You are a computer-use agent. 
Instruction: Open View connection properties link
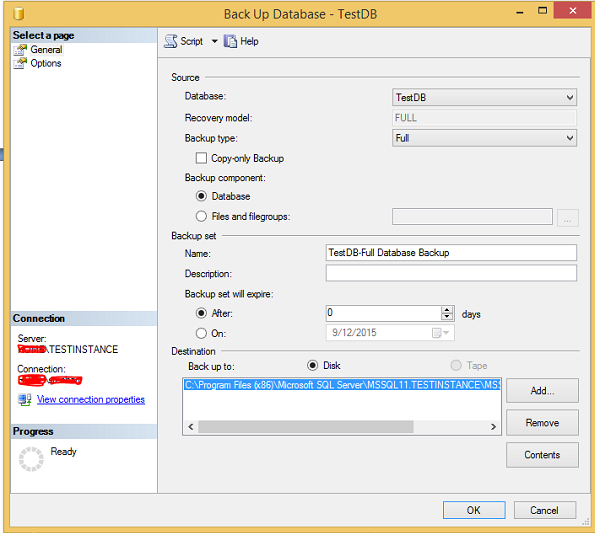(91, 399)
